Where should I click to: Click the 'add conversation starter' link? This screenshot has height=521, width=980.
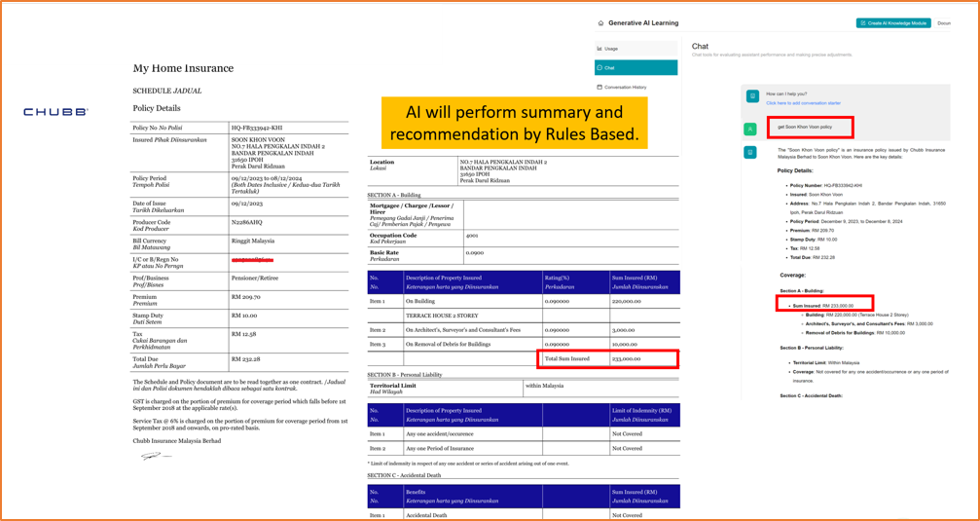[803, 102]
